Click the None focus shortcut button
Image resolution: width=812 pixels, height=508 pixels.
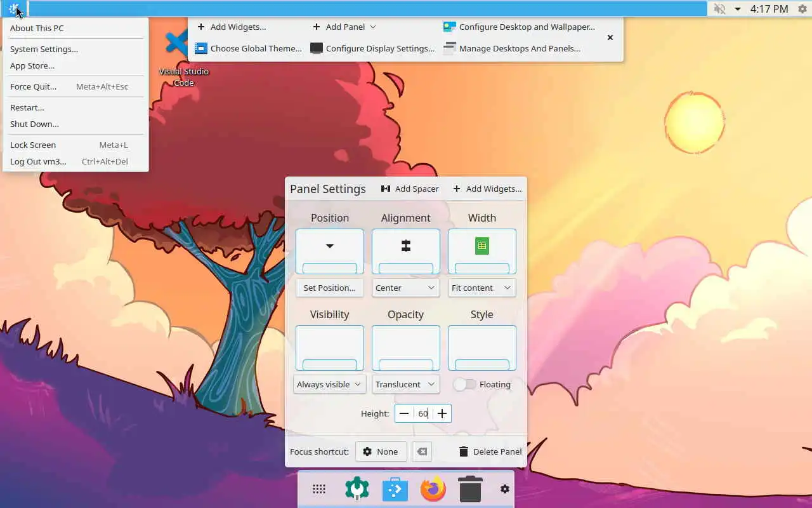click(381, 451)
